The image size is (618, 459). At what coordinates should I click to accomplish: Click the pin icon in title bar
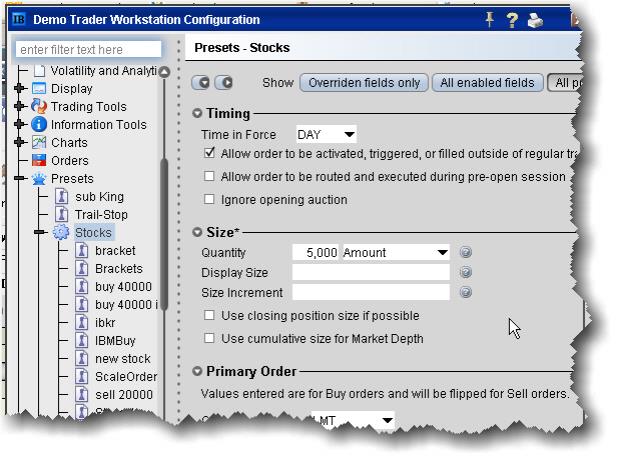[490, 20]
